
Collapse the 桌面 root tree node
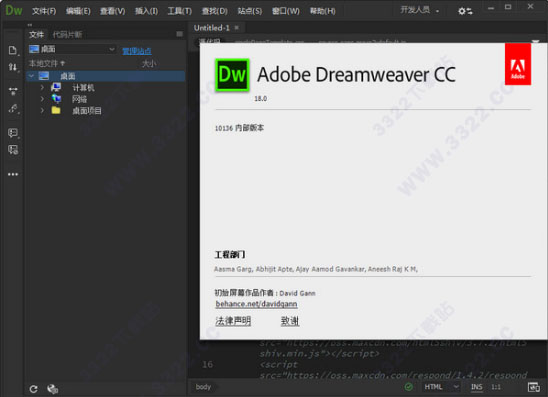(31, 75)
